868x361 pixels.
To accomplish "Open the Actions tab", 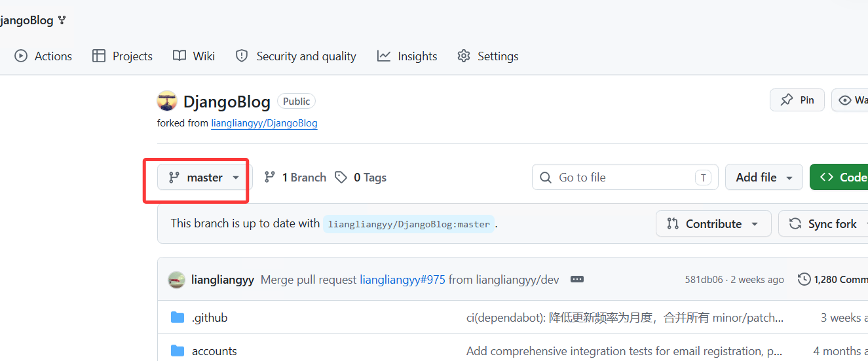I will (x=43, y=56).
